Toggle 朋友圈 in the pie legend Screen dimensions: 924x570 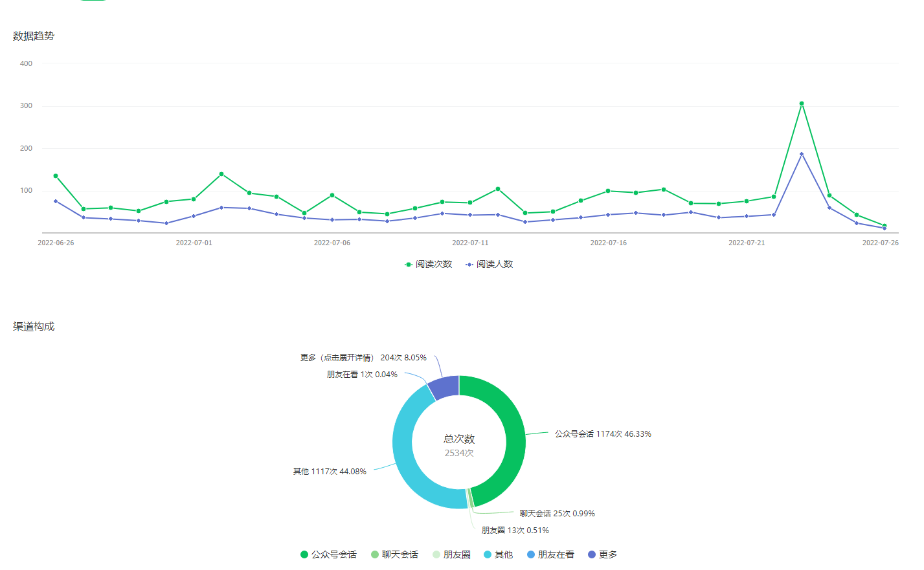(x=451, y=554)
